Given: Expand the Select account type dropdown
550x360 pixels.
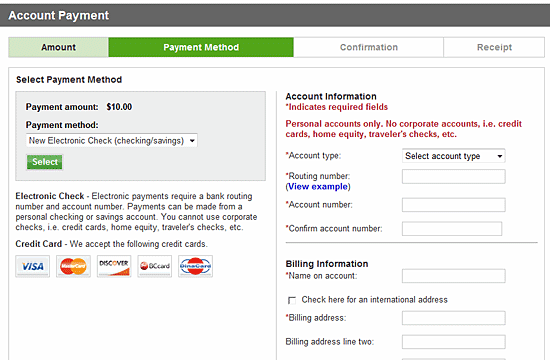Looking at the screenshot, I should [x=454, y=156].
